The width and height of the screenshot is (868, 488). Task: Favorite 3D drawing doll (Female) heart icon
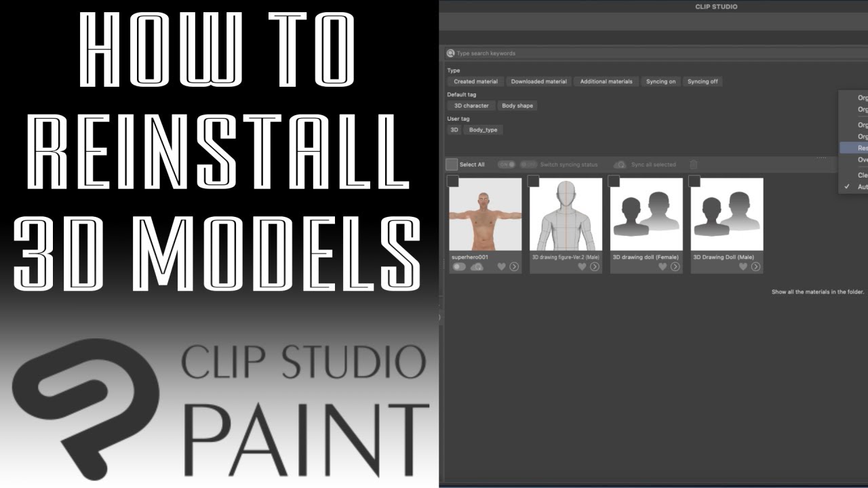tap(663, 267)
